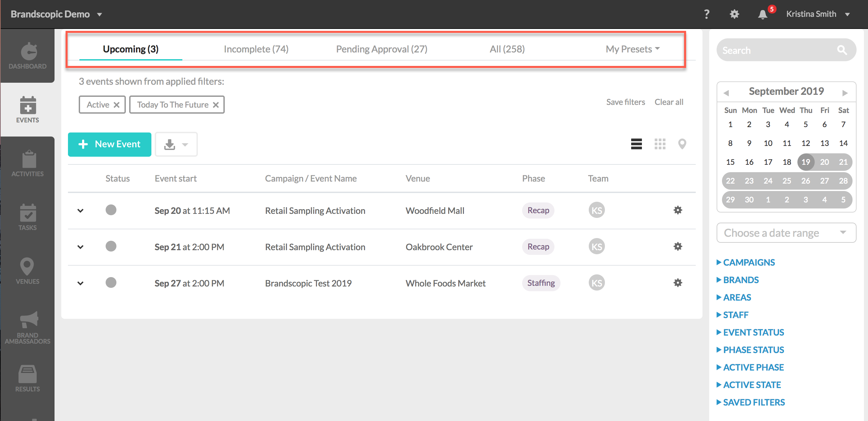The height and width of the screenshot is (421, 868).
Task: Switch to grid calendar view icon
Action: click(x=660, y=144)
